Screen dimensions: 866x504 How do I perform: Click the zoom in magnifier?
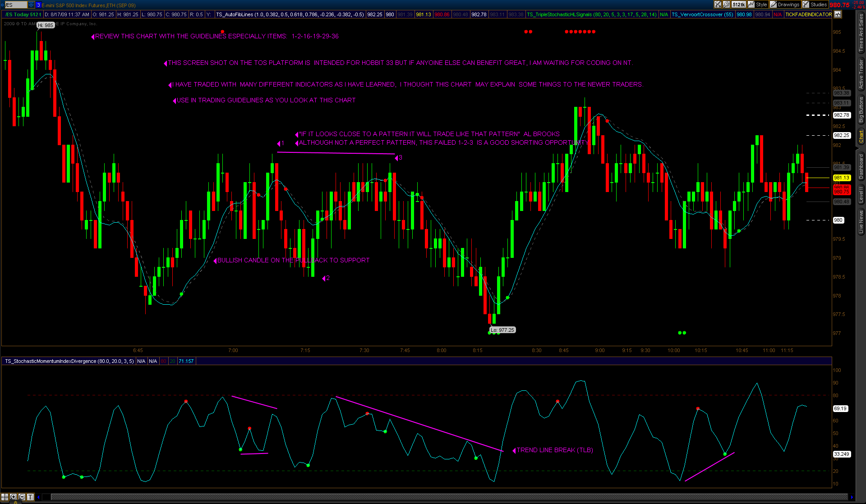click(13, 497)
